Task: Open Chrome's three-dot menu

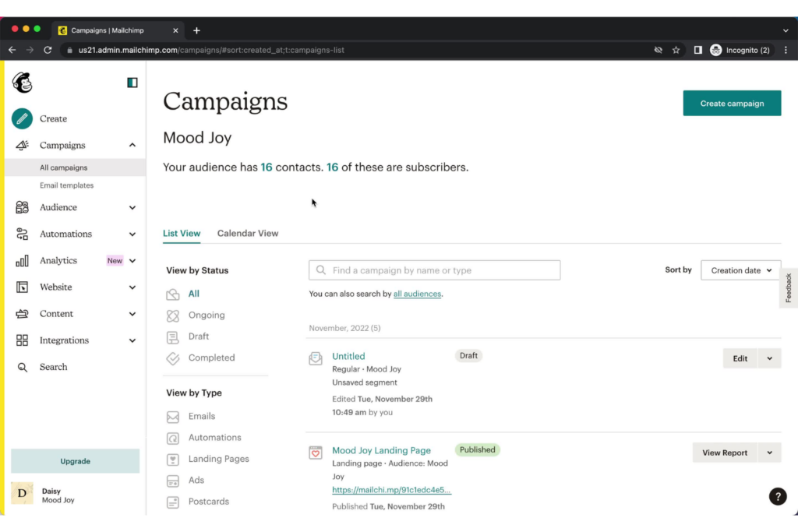Action: tap(786, 50)
